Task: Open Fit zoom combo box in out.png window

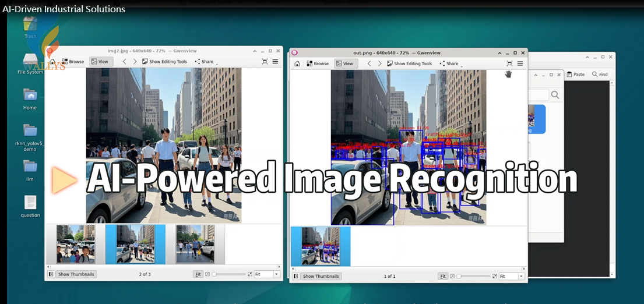Action: point(512,276)
